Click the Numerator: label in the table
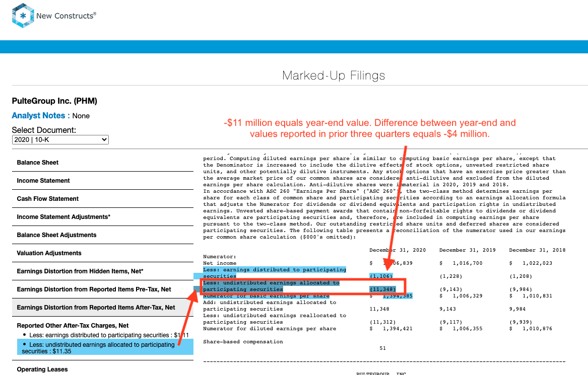The width and height of the screenshot is (588, 375). pos(220,257)
